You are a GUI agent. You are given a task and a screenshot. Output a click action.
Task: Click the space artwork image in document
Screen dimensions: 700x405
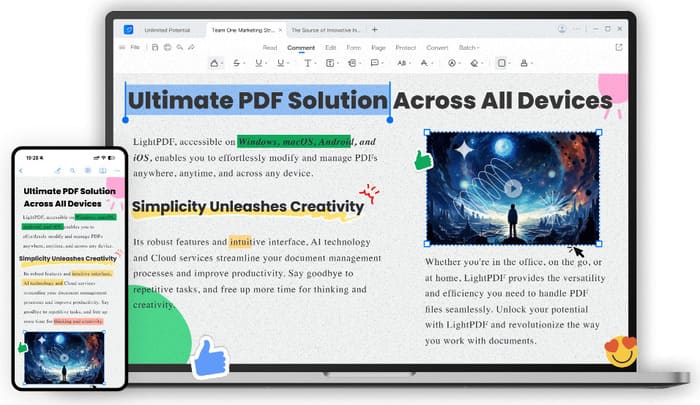(513, 188)
